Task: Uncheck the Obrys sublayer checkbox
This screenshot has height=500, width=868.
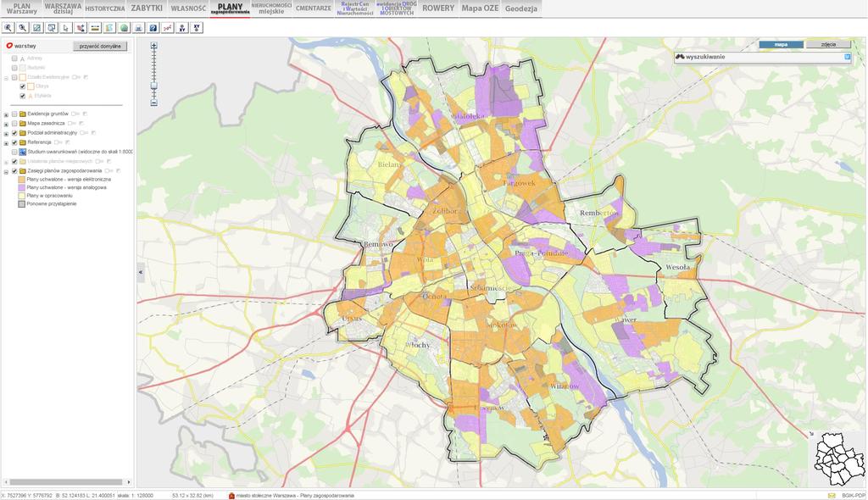Action: pos(23,86)
